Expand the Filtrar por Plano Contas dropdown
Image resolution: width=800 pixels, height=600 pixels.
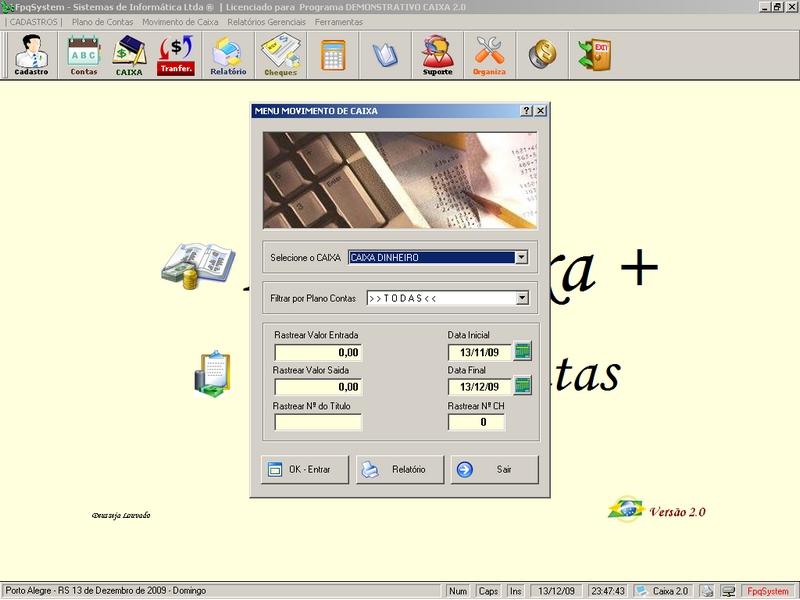pyautogui.click(x=522, y=298)
